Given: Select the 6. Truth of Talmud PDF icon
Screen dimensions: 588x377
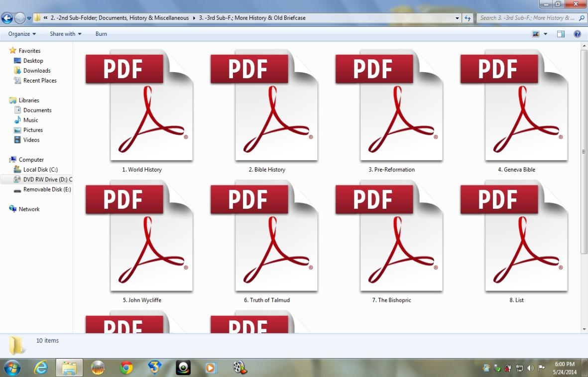Looking at the screenshot, I should click(x=264, y=236).
